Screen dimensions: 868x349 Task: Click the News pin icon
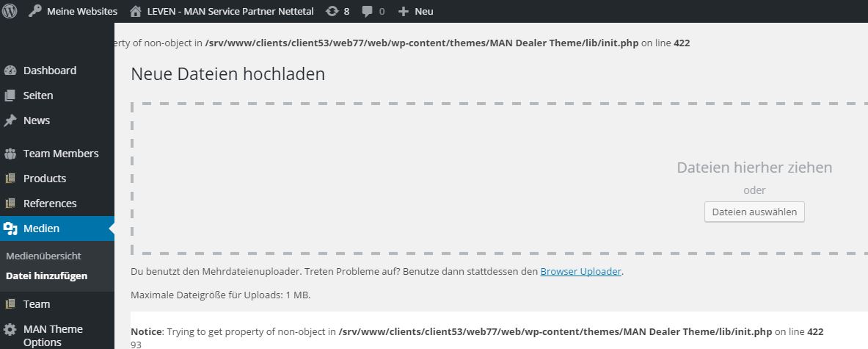(10, 120)
